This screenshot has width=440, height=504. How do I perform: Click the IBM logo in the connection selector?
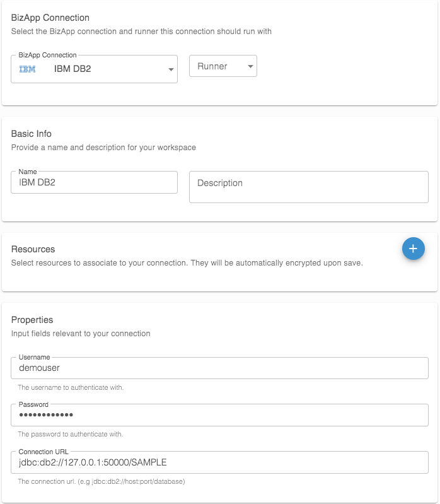point(28,69)
